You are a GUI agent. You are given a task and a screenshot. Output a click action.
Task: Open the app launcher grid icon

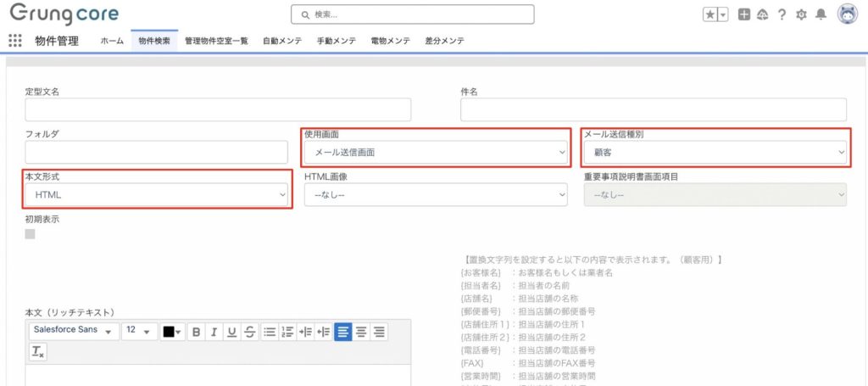tap(14, 41)
